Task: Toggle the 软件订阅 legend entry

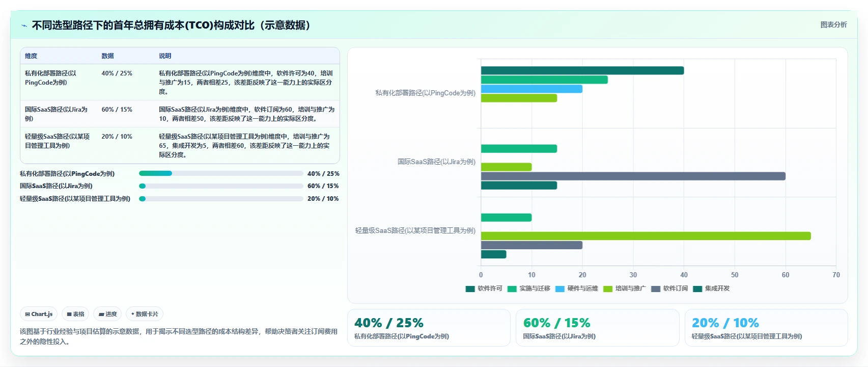Action: pyautogui.click(x=669, y=289)
